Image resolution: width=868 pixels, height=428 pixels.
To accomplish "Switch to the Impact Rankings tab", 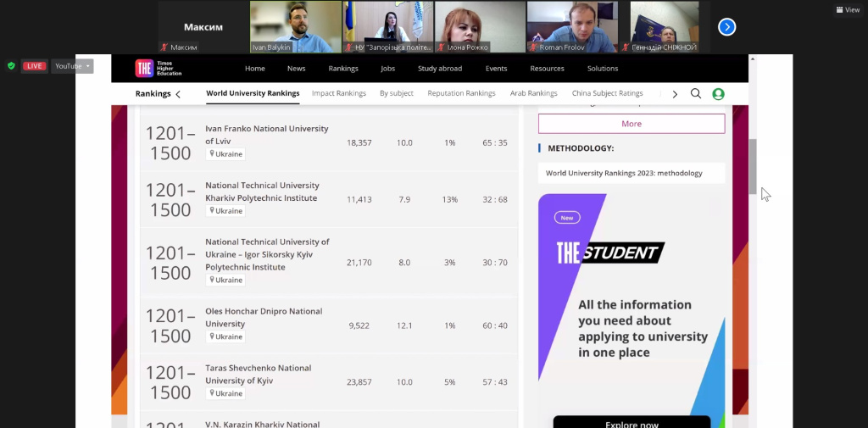I will (339, 93).
